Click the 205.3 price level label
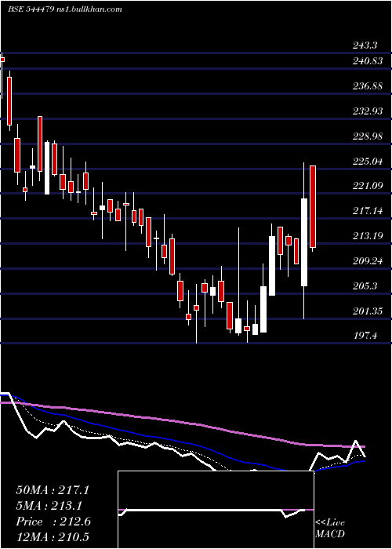Viewport: 392px width, 549px height. [365, 286]
